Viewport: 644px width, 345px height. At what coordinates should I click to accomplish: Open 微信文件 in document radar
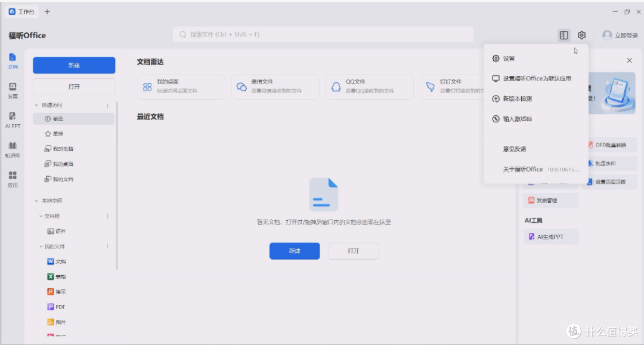pos(275,87)
